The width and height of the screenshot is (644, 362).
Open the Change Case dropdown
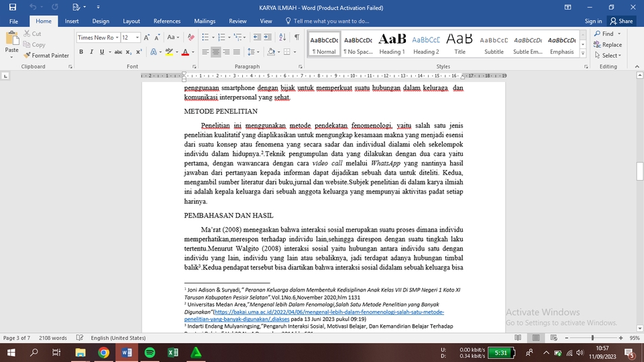coord(173,38)
